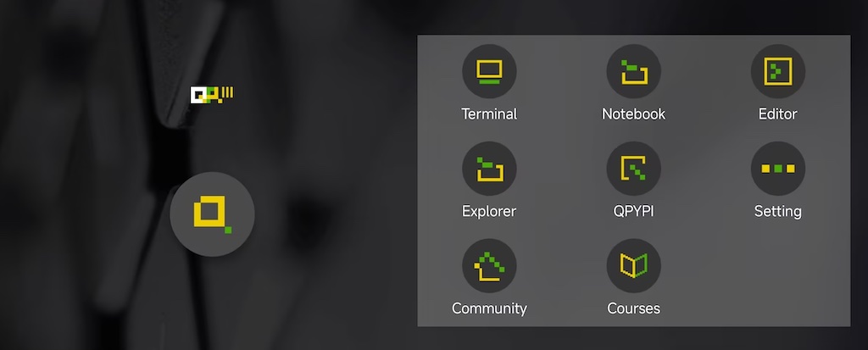
Task: Choose the QPYPI text label
Action: 634,211
